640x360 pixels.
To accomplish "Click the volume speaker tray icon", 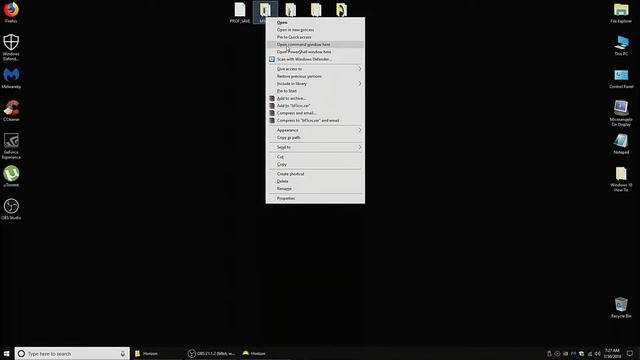I will (598, 353).
